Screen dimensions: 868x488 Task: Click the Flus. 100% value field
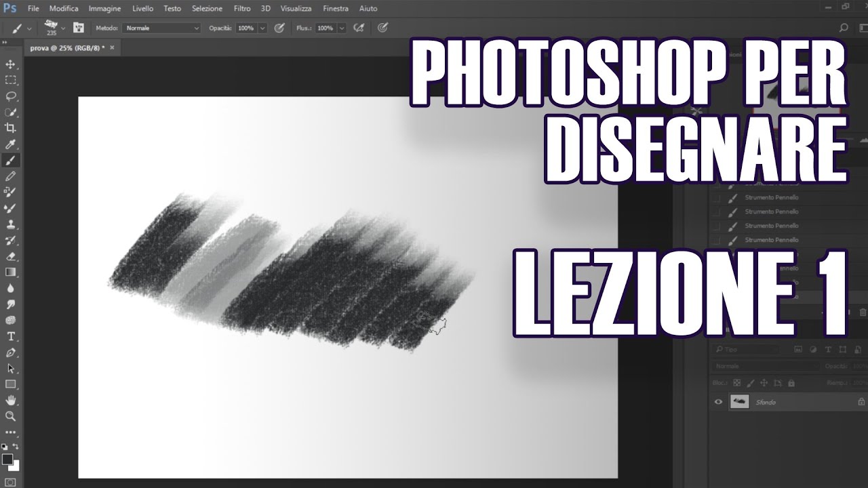(x=325, y=28)
